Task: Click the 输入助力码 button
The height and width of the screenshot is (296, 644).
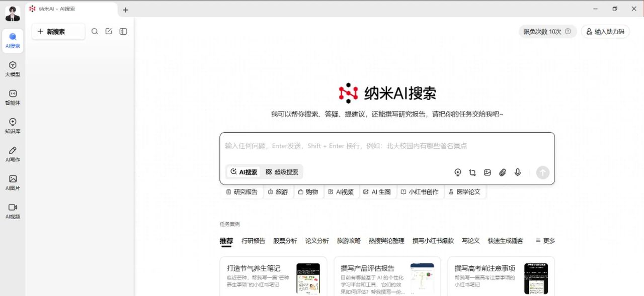Action: coord(605,32)
